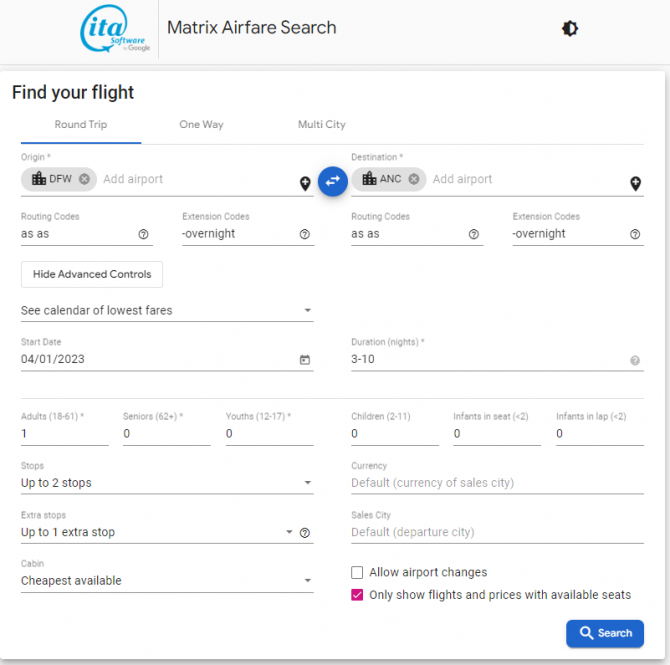Open help for destination Routing Codes
Viewport: 670px width, 665px height.
(x=473, y=234)
